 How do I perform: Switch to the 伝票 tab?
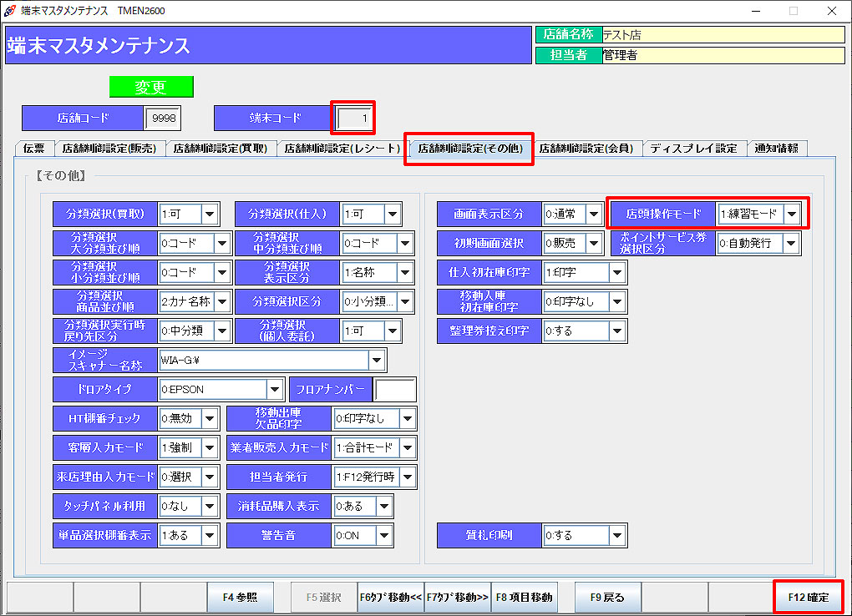point(34,149)
